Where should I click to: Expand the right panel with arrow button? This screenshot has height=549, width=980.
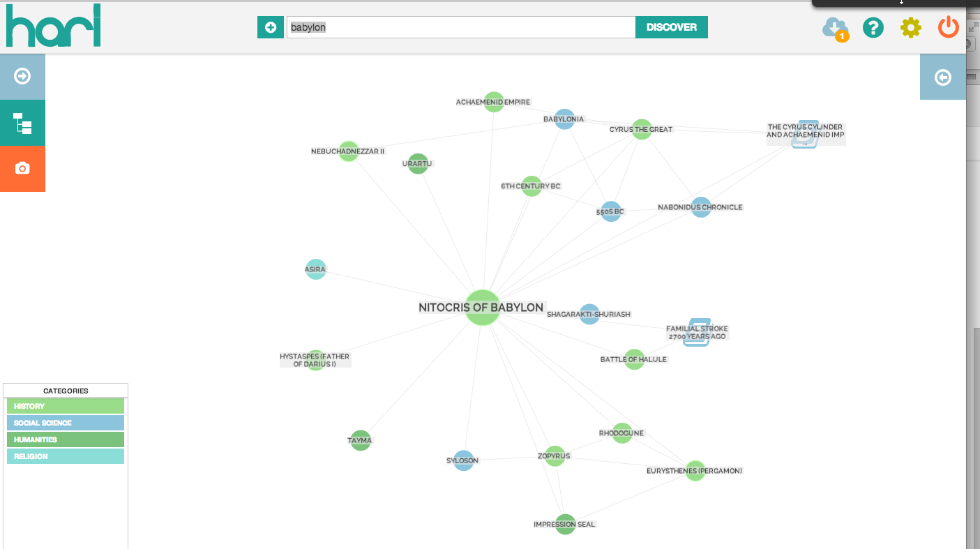pyautogui.click(x=942, y=77)
